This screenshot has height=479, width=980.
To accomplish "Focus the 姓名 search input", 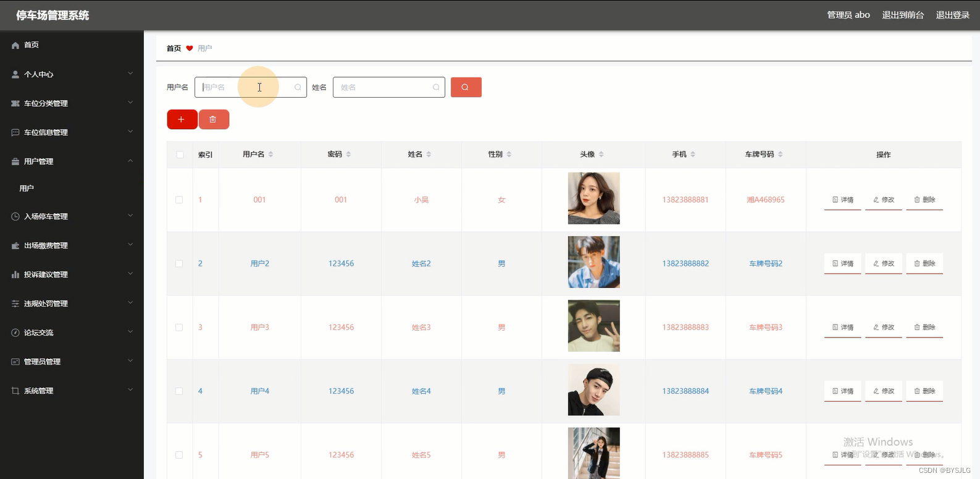I will [x=389, y=87].
